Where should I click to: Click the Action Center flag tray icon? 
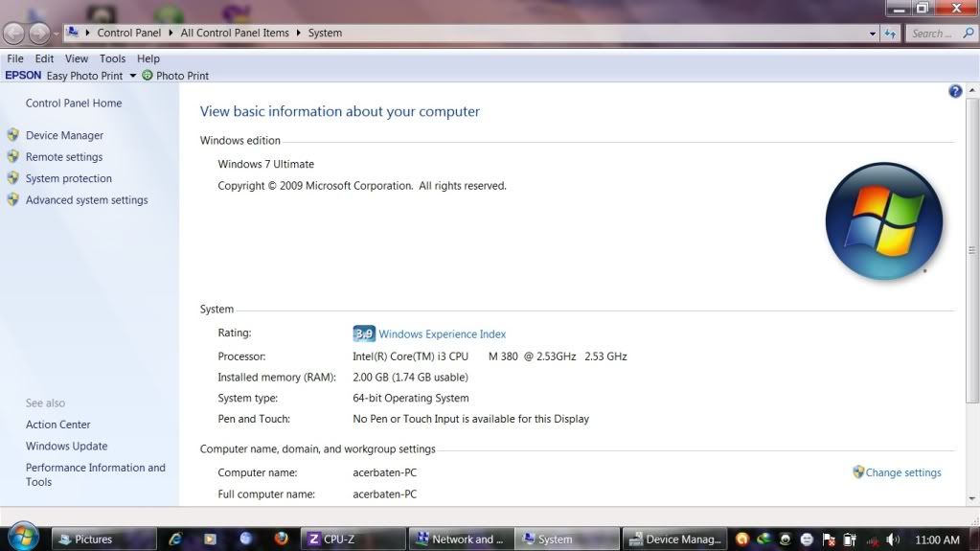[x=829, y=540]
